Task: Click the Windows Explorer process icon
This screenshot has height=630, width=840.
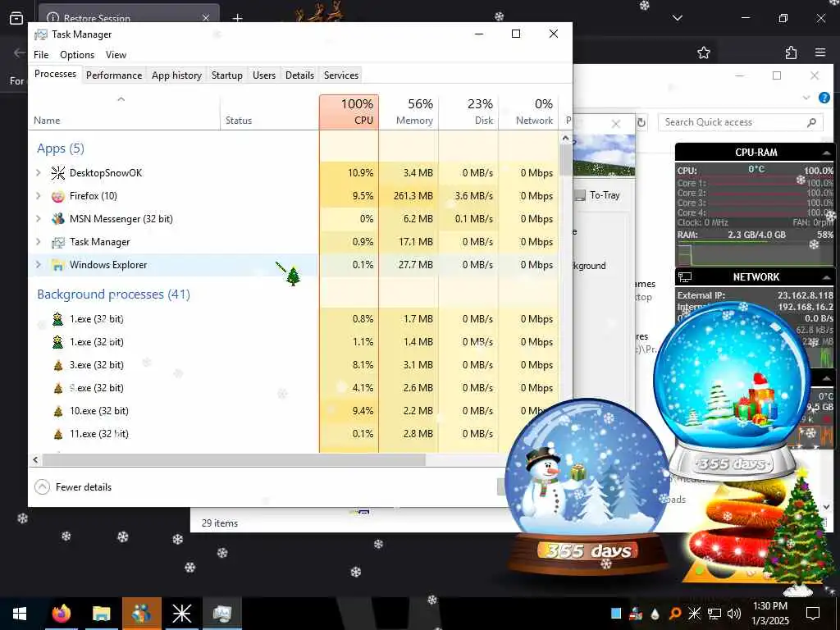Action: 58,265
